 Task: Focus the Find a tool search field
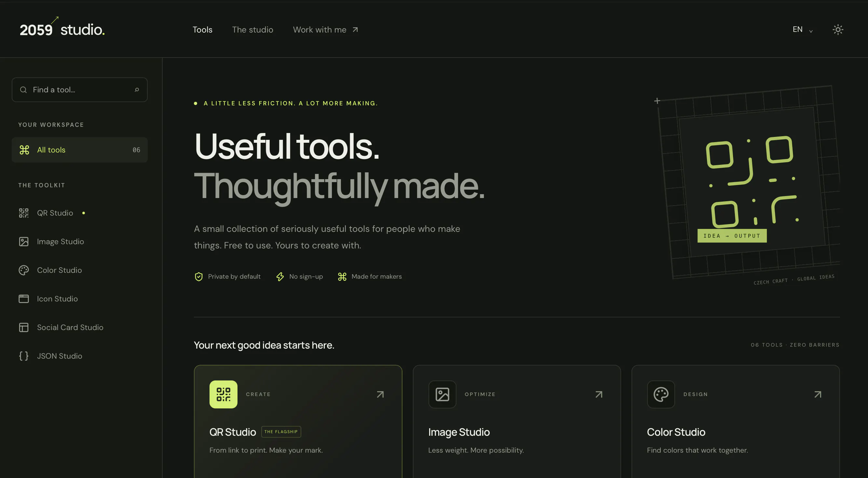click(x=79, y=90)
